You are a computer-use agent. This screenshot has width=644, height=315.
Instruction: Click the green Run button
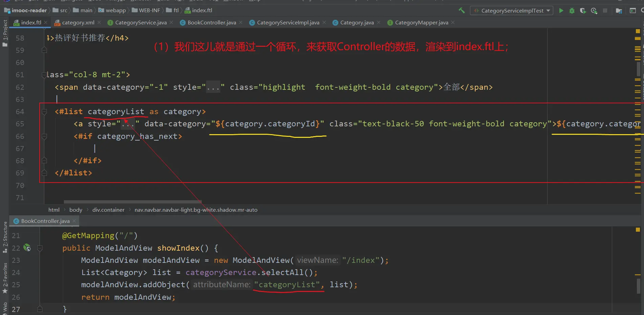561,10
